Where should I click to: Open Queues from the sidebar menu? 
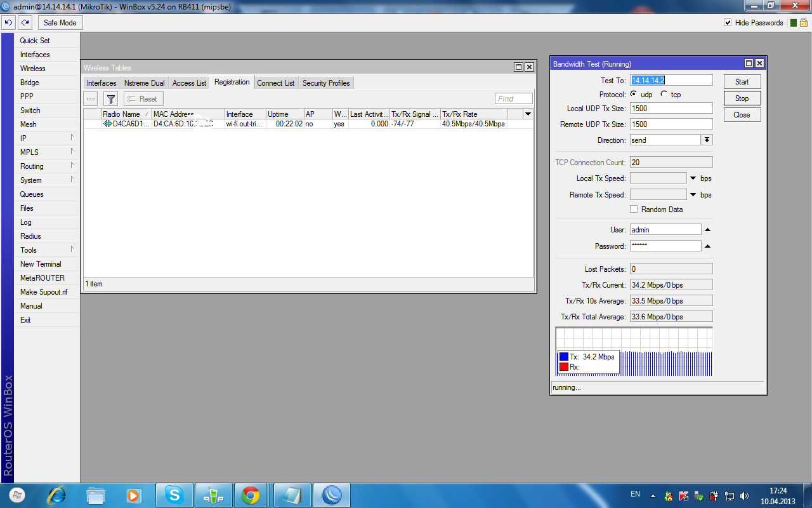(47, 194)
